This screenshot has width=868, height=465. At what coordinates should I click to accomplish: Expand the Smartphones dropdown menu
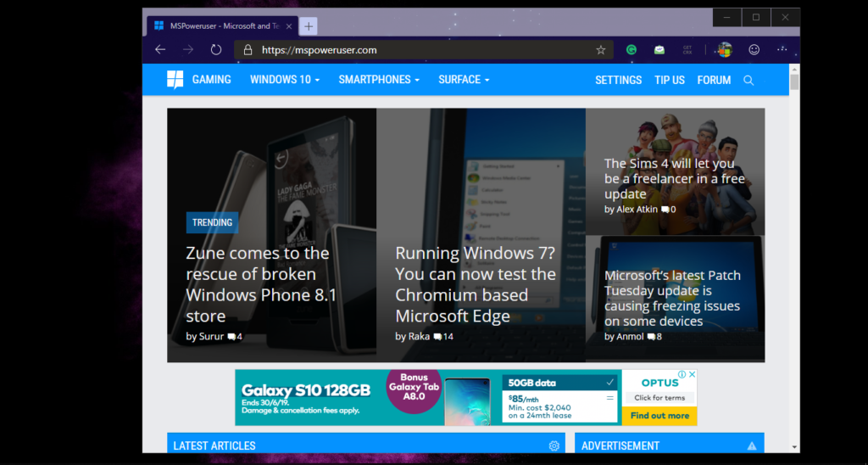click(379, 80)
